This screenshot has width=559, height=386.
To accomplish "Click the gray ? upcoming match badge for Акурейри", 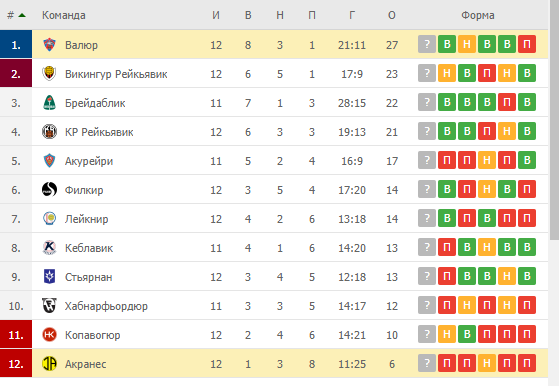I will pyautogui.click(x=427, y=160).
